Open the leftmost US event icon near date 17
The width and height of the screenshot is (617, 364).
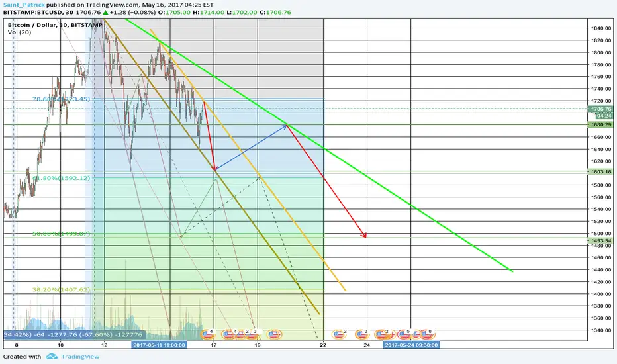[208, 334]
